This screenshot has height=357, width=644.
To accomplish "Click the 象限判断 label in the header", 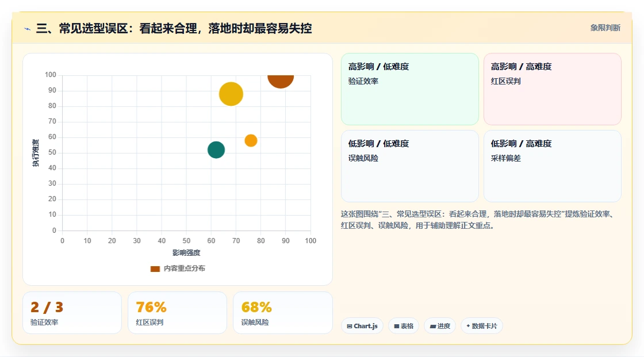I will pyautogui.click(x=605, y=28).
